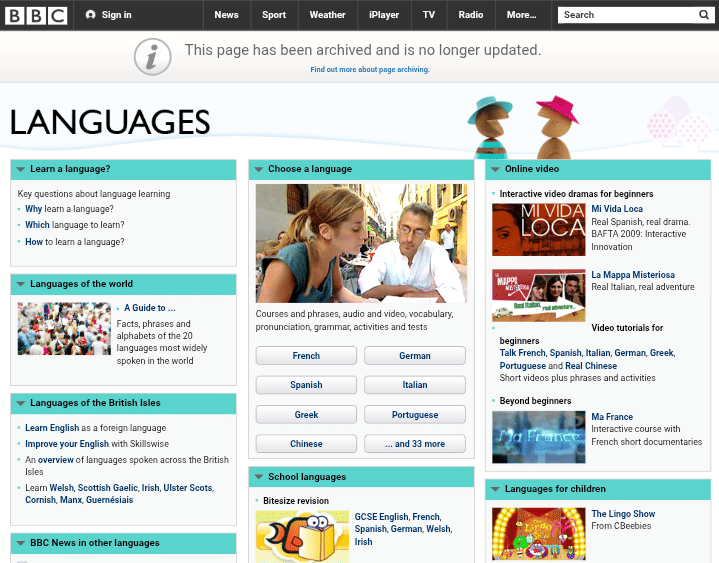Open the Sport menu item
719x563 pixels.
pyautogui.click(x=274, y=15)
